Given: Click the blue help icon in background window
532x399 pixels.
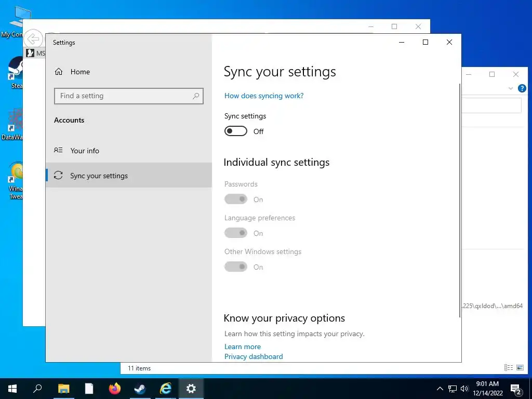Looking at the screenshot, I should [x=522, y=88].
